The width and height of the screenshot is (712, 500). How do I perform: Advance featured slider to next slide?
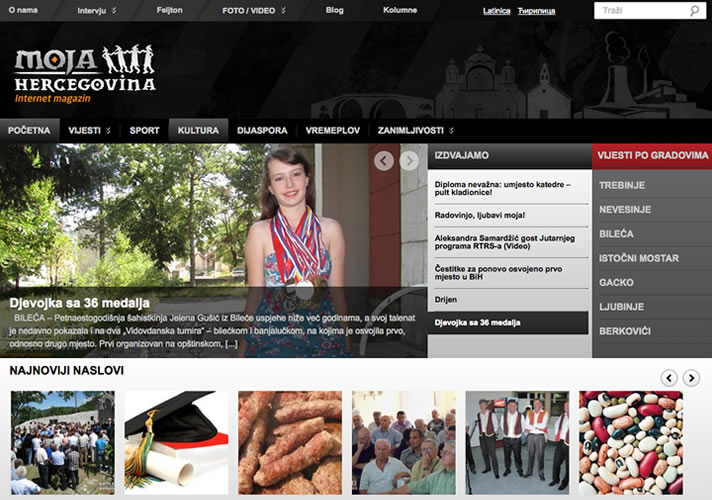click(x=409, y=160)
